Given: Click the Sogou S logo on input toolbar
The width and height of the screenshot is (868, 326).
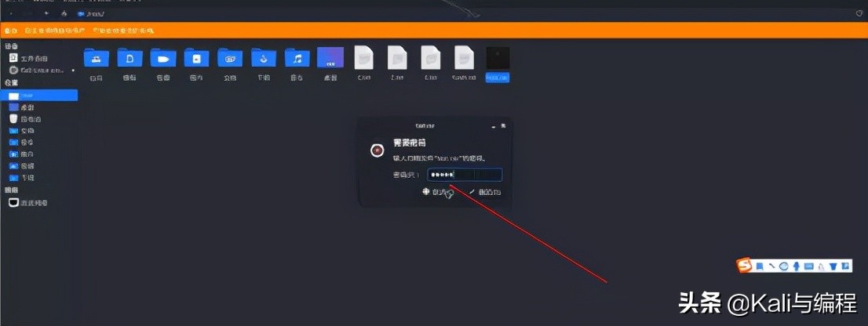Looking at the screenshot, I should 745,266.
